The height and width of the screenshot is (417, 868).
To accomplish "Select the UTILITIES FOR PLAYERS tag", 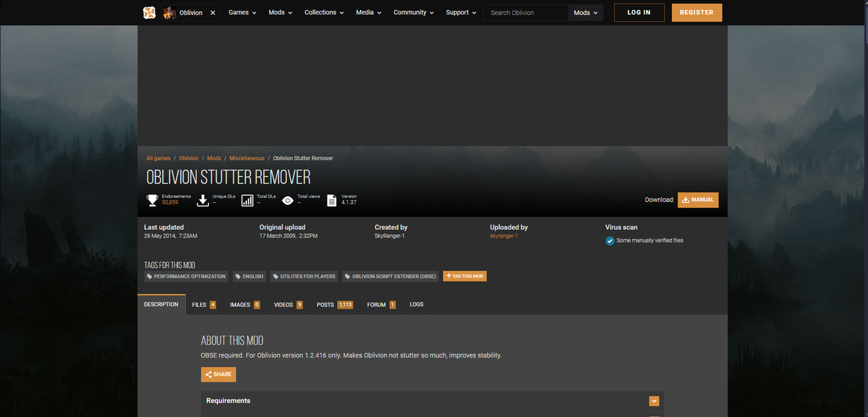I will 304,277.
